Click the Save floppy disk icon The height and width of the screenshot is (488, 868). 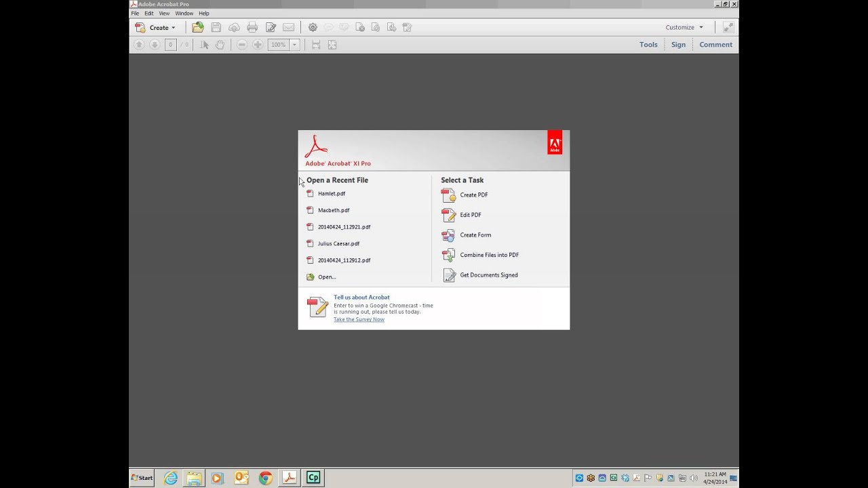(x=216, y=27)
